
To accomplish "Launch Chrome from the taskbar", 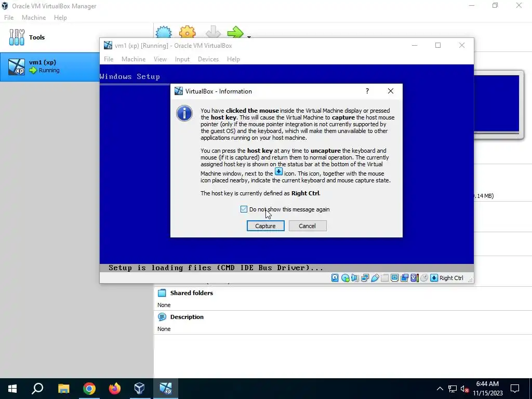I will (89, 389).
